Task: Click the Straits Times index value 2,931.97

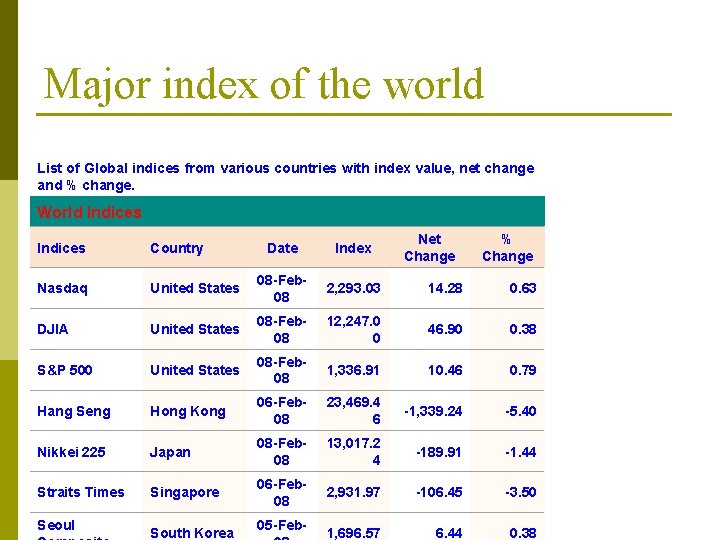Action: point(353,492)
